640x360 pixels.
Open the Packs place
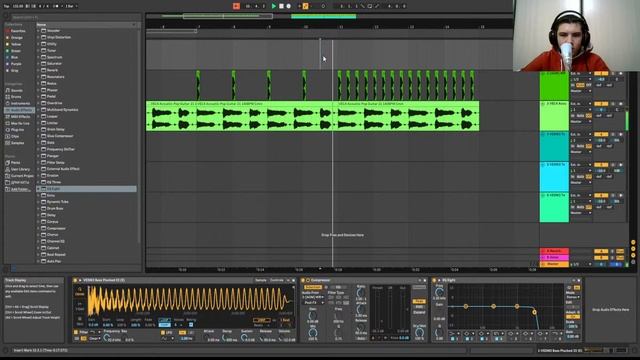[13, 162]
